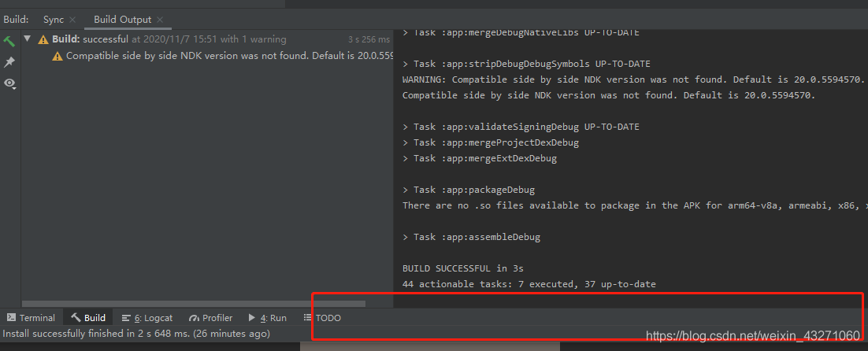Close the Build Output tab
868x351 pixels.
pos(160,20)
